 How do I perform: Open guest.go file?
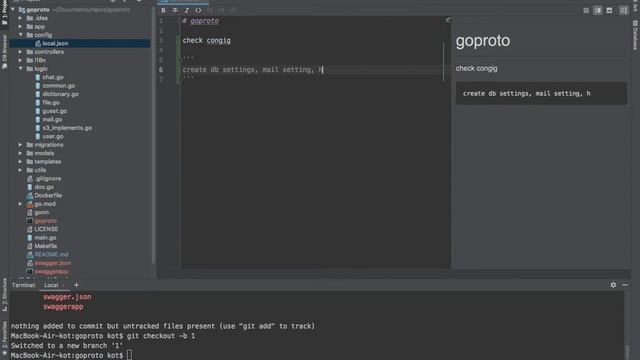click(54, 111)
